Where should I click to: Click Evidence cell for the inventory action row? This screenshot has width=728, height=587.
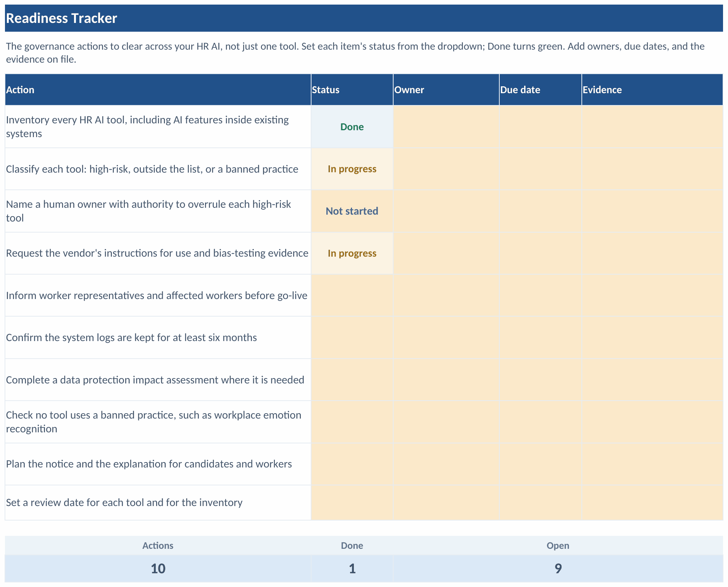tap(652, 127)
